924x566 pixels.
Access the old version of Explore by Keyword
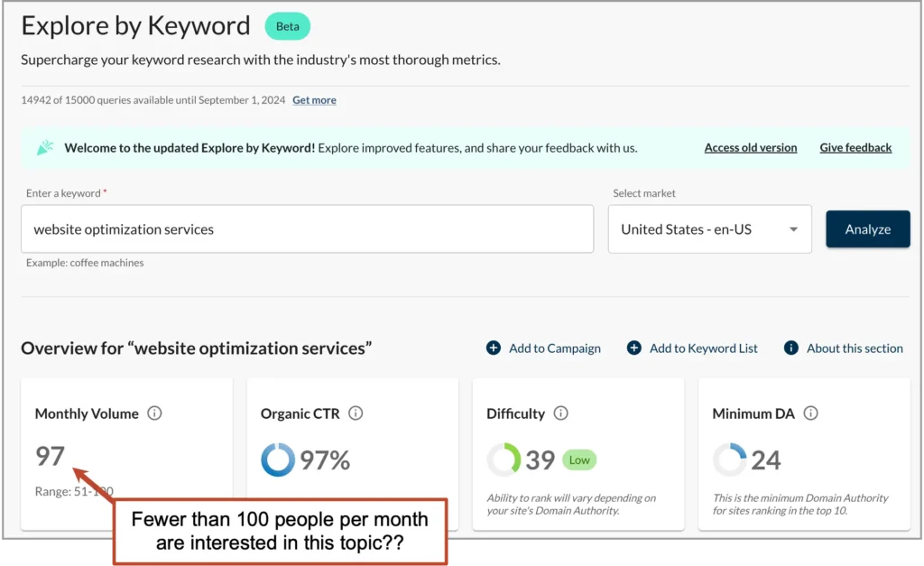(751, 147)
